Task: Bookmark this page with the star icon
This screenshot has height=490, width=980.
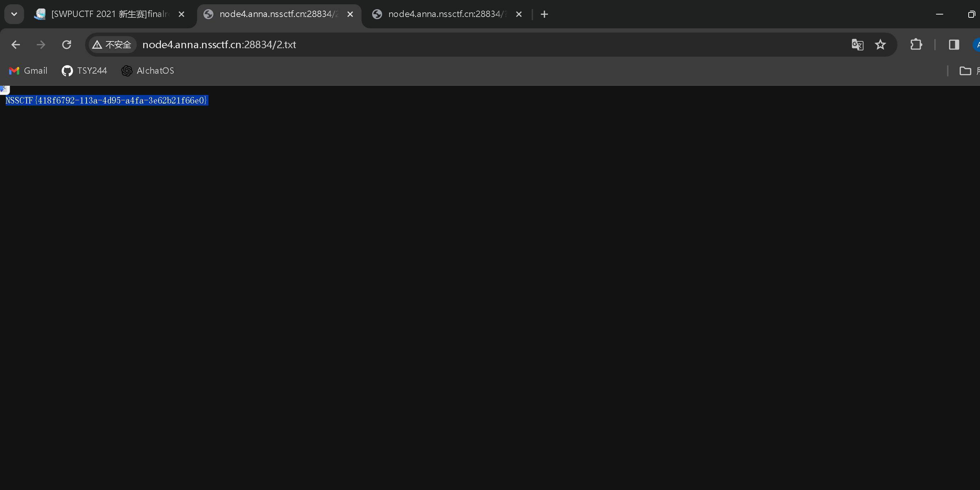Action: click(x=880, y=45)
